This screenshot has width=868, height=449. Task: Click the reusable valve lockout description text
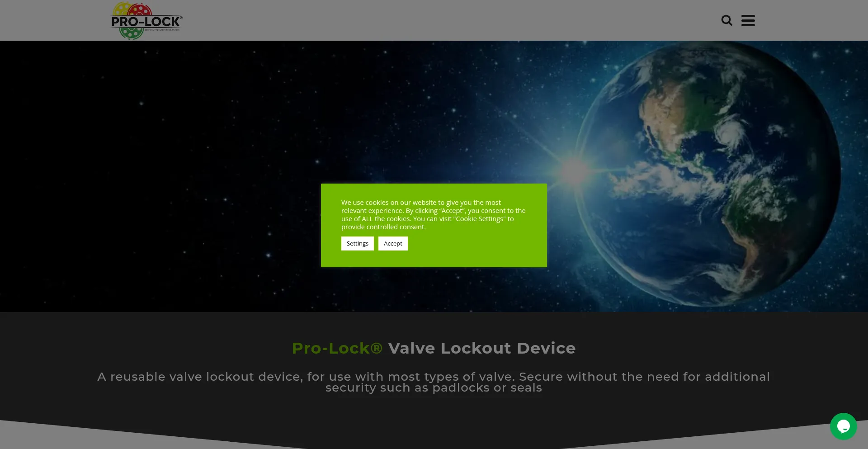coord(434,382)
